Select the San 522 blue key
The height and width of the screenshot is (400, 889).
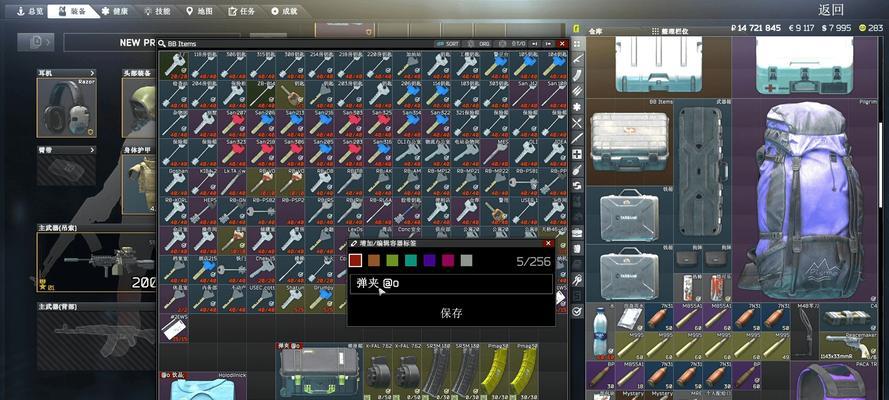pos(436,123)
